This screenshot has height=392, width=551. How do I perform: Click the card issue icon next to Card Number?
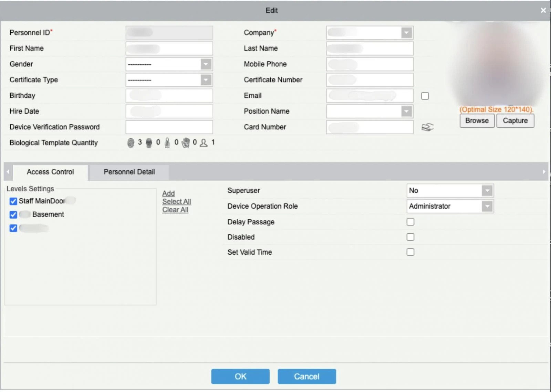pos(427,127)
